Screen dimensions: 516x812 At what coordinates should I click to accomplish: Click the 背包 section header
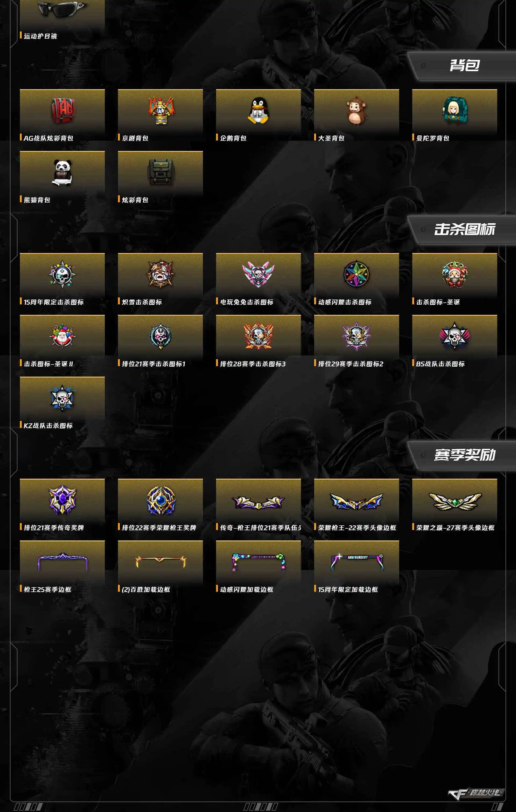pos(464,65)
